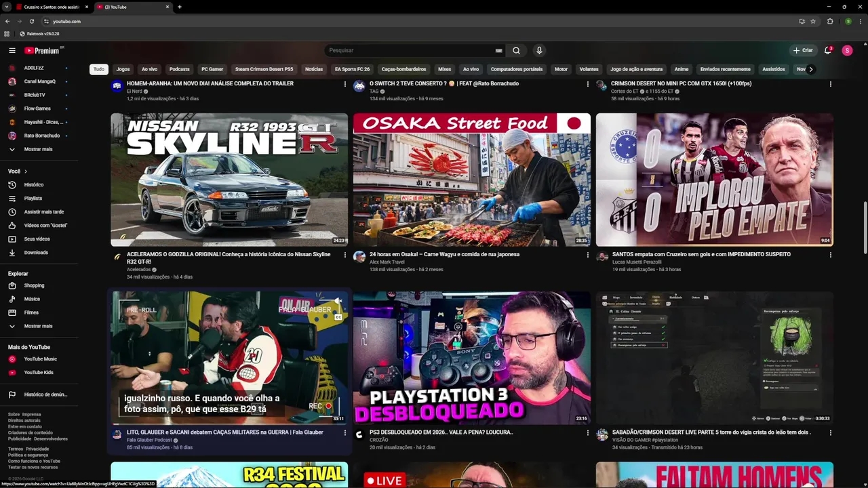This screenshot has height=488, width=868.
Task: Open the Osaka Street Food thumbnail
Action: tap(471, 180)
